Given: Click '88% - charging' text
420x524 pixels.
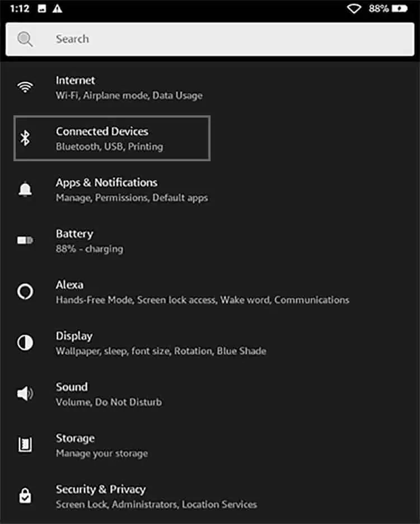Looking at the screenshot, I should pyautogui.click(x=90, y=249).
